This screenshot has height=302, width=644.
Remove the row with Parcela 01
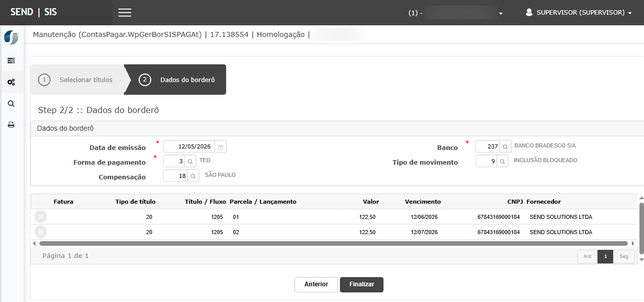(41, 217)
